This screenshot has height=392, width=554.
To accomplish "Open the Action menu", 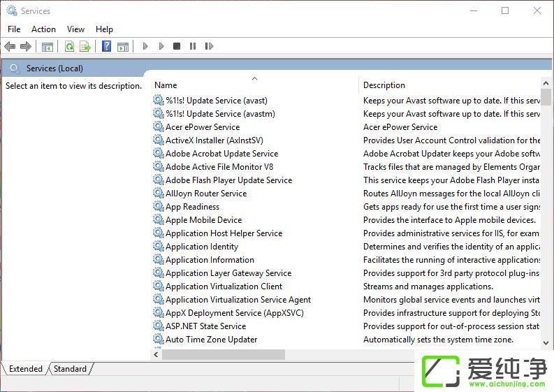I will coord(43,29).
